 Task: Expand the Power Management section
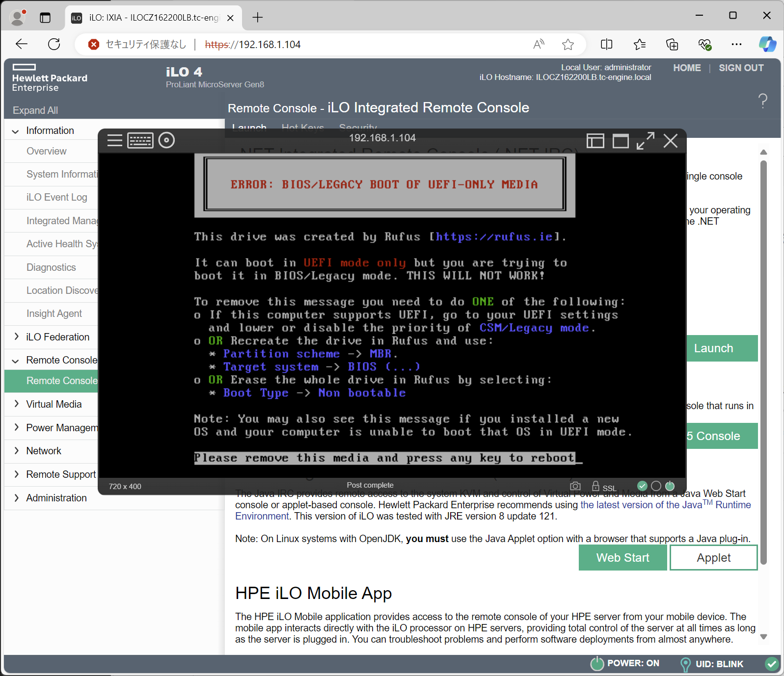(16, 427)
